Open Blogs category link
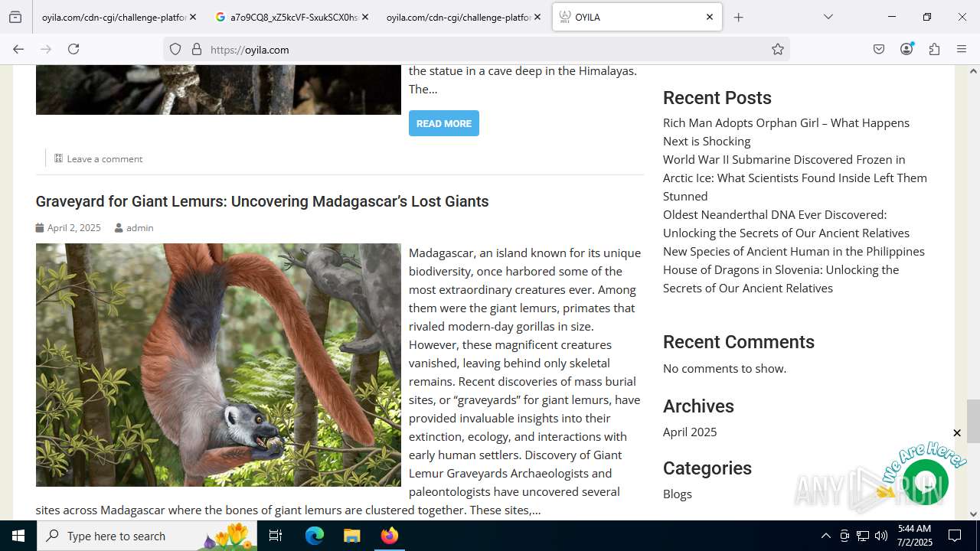The width and height of the screenshot is (980, 551). [678, 494]
